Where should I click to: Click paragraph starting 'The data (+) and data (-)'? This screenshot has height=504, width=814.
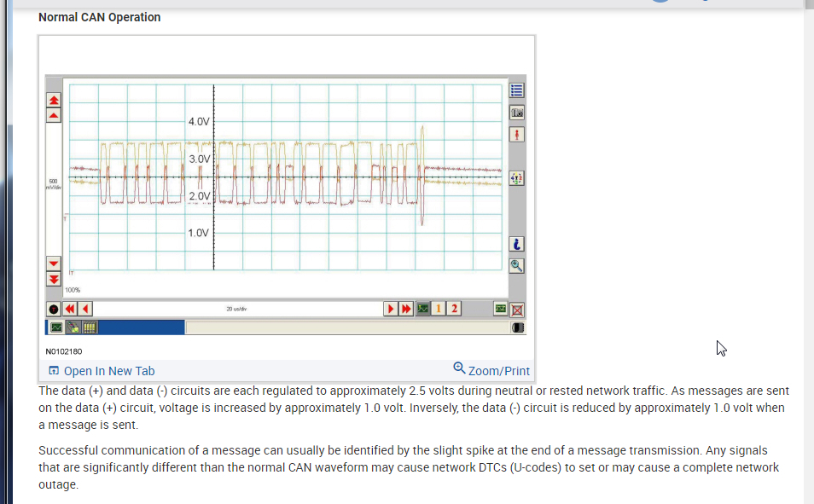coord(414,408)
